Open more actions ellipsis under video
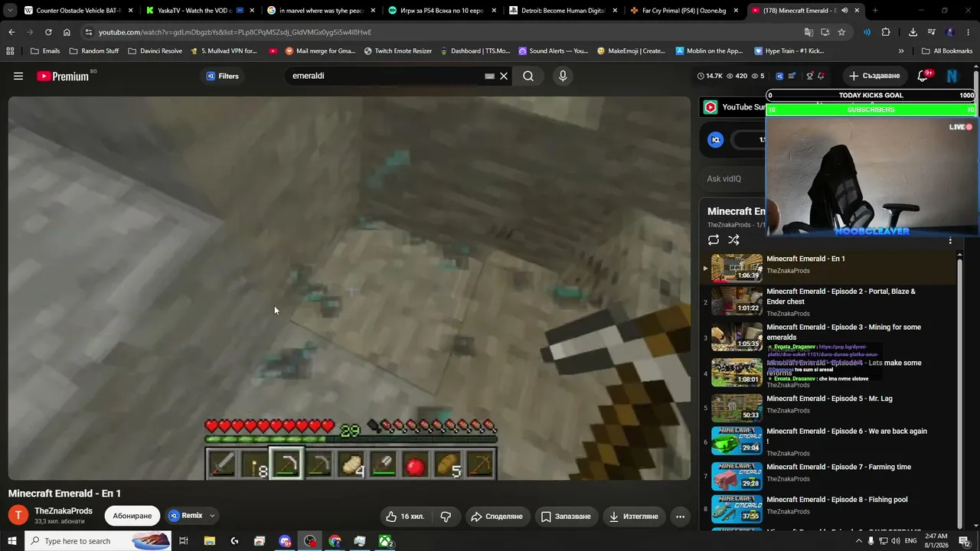 point(680,517)
